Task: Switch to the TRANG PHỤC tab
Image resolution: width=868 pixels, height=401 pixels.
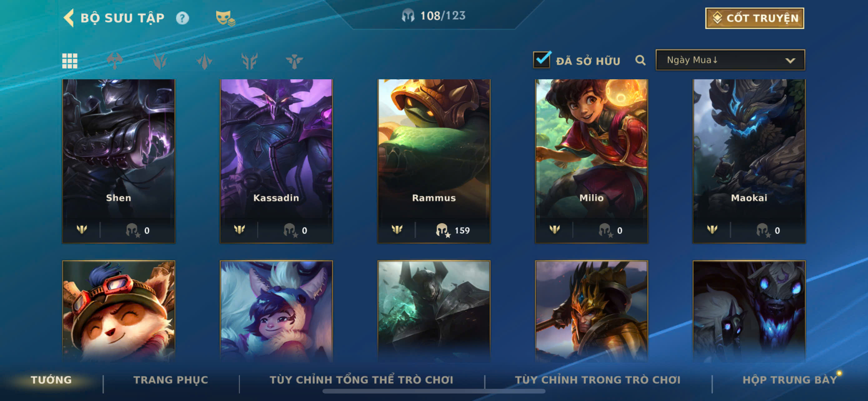Action: point(171,380)
